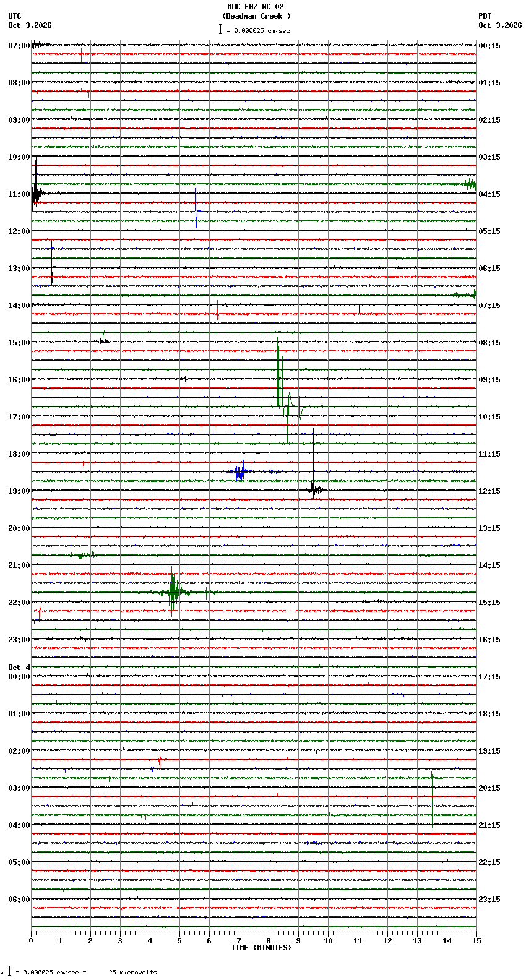
Task: Click the 05:00 UTC time label
Action: [x=19, y=862]
